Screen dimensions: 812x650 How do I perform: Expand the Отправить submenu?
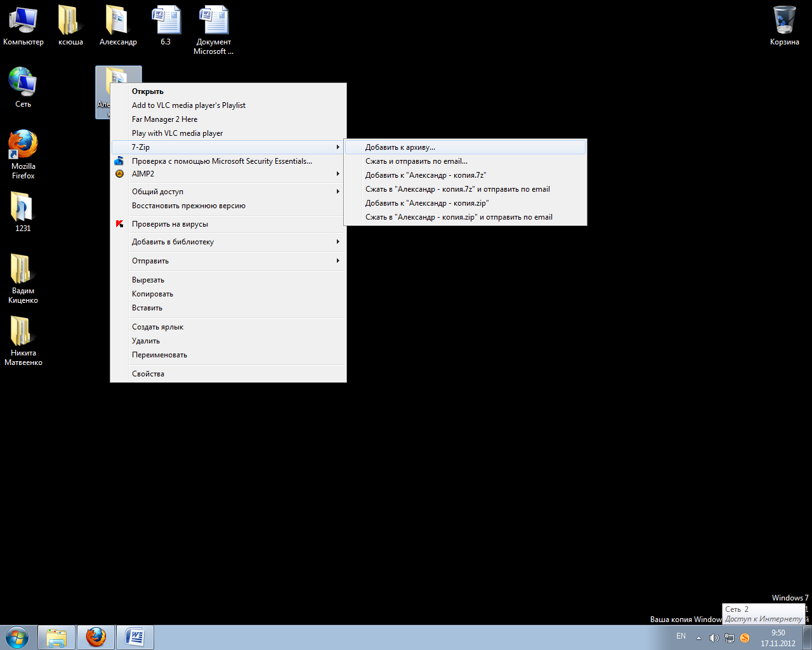point(228,261)
